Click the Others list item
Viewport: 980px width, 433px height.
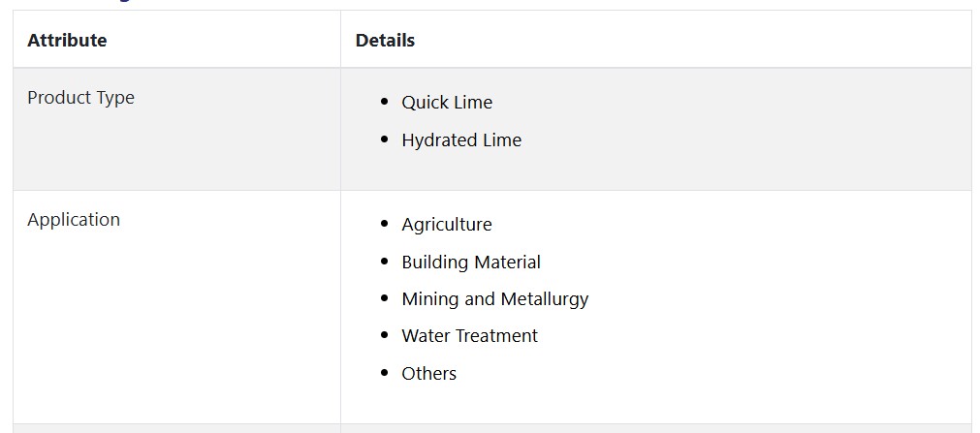pyautogui.click(x=428, y=374)
